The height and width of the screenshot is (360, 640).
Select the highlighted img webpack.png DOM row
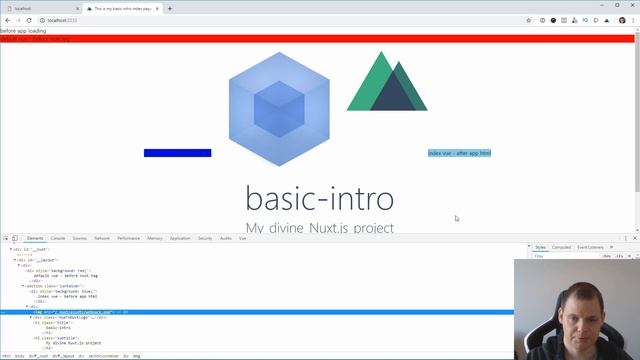[257, 312]
